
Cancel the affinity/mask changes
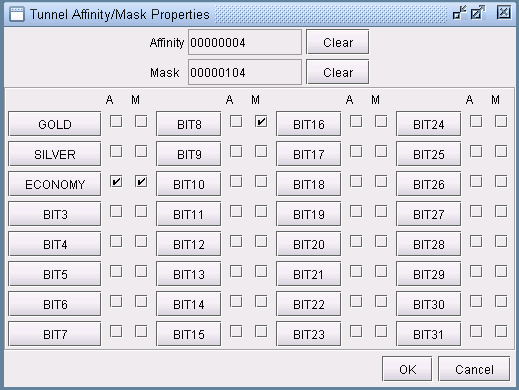[x=474, y=369]
